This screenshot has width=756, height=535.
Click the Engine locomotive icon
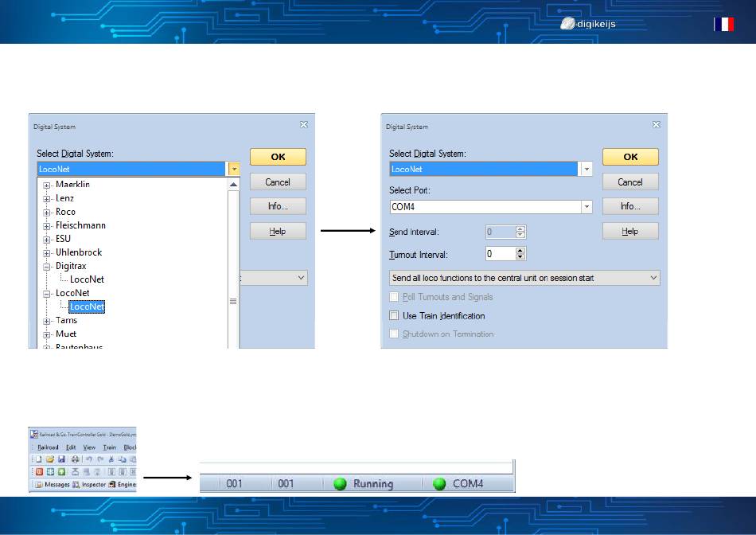click(x=112, y=484)
